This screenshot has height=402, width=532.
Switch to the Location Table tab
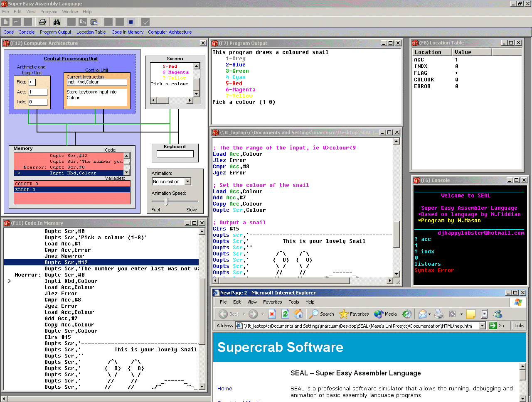point(91,32)
